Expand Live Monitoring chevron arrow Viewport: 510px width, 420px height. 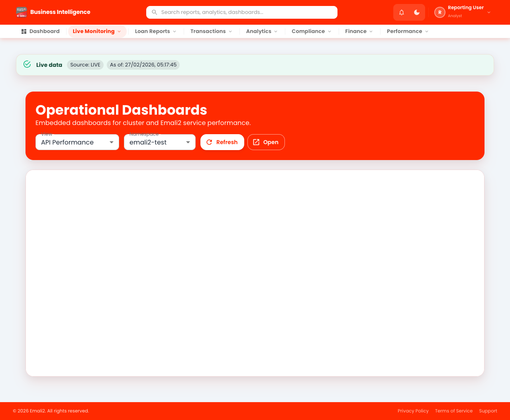(x=119, y=31)
